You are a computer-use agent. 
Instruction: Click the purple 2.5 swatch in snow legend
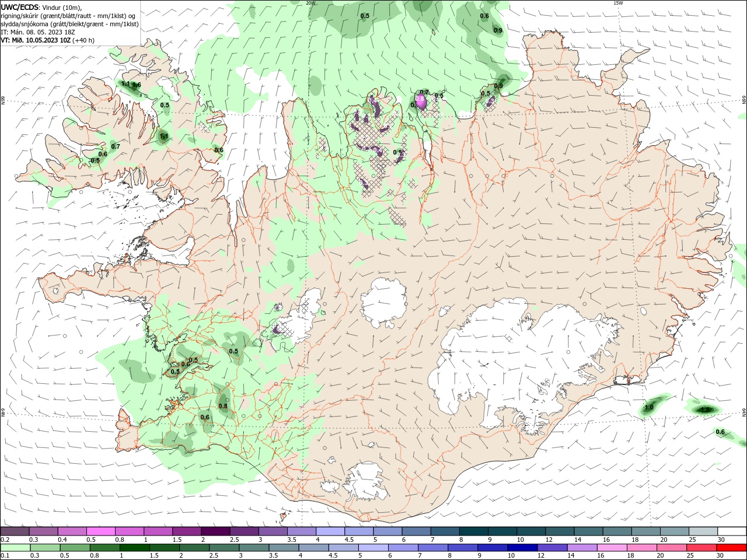(244, 531)
